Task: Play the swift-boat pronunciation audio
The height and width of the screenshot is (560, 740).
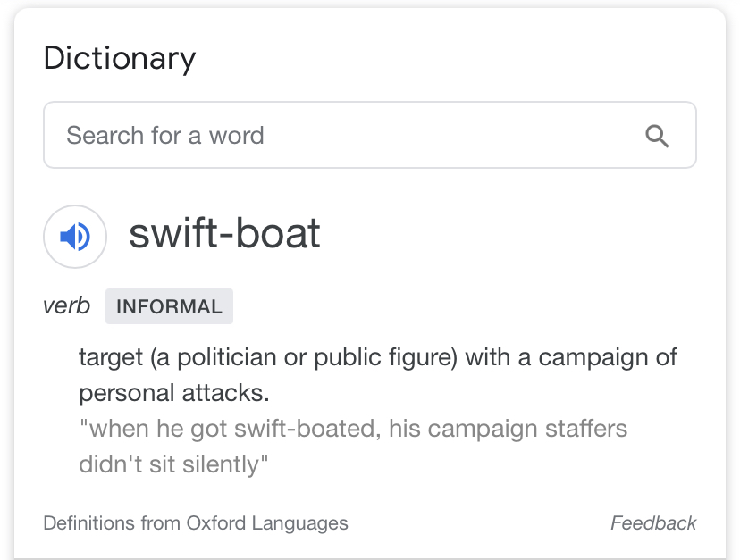Action: point(75,237)
